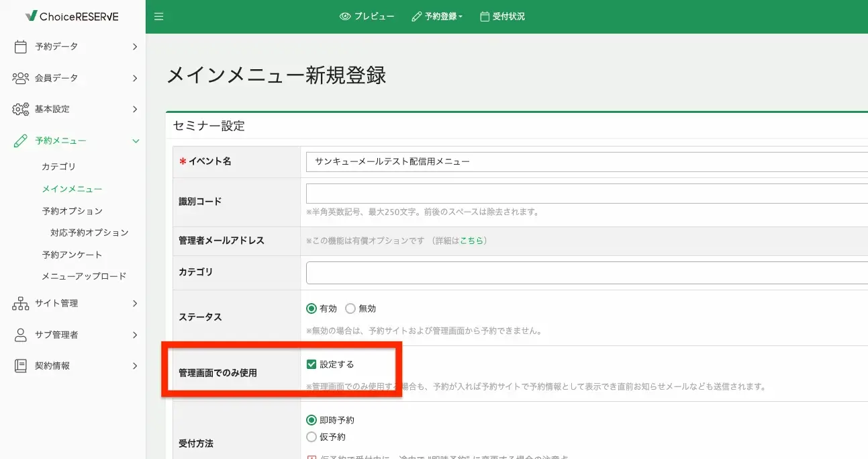This screenshot has width=868, height=459.
Task: Click the 管理者メールアドレス row label
Action: coord(222,241)
